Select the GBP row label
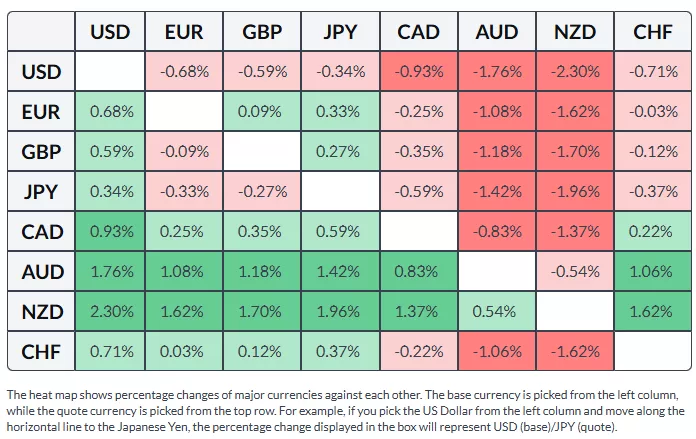This screenshot has height=439, width=696. point(41,152)
